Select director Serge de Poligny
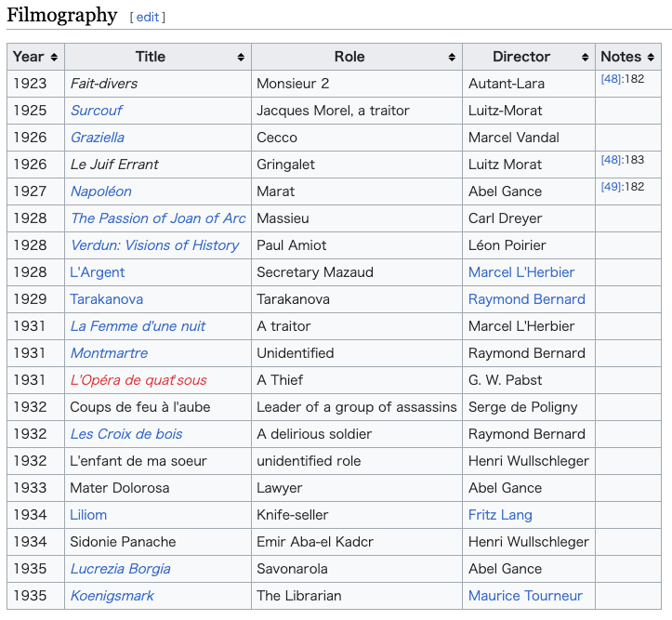Viewport: 672px width, 620px height. [x=523, y=407]
